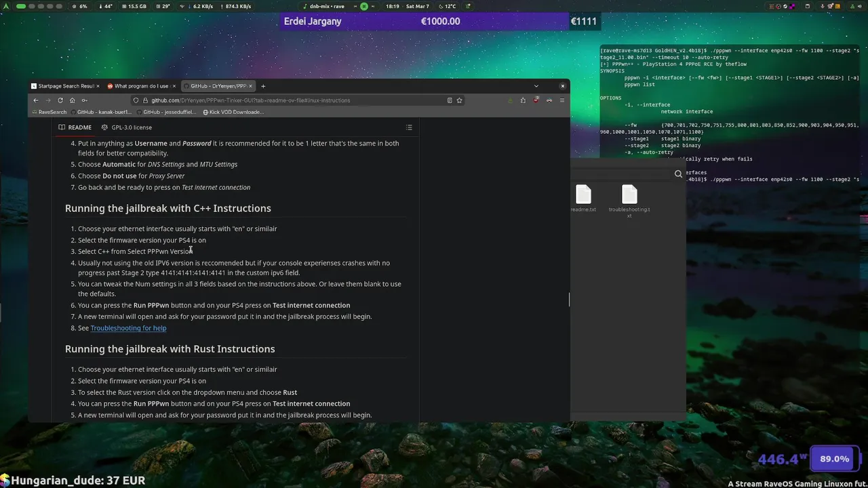Open the GitHub jesseduffiel bookmark
Screen dimensions: 868x488
click(166, 112)
